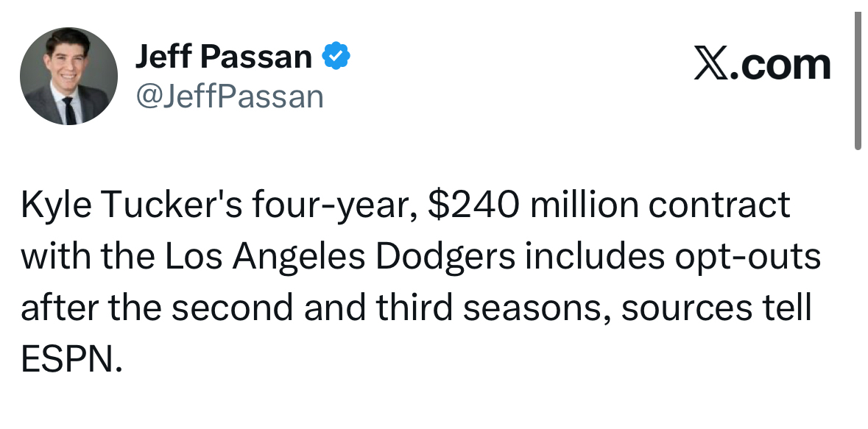Screen dimensions: 868x429
Task: Select the word "Dodgers" in the post
Action: point(468,258)
